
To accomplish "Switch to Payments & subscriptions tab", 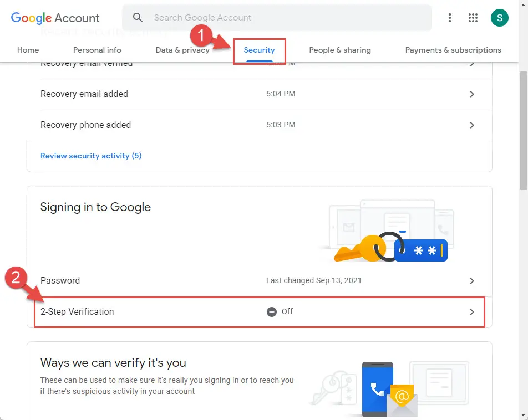I will (453, 50).
